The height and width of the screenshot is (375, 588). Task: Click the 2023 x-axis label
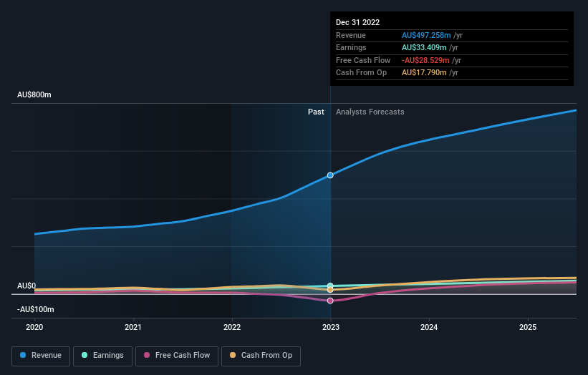[x=331, y=327]
